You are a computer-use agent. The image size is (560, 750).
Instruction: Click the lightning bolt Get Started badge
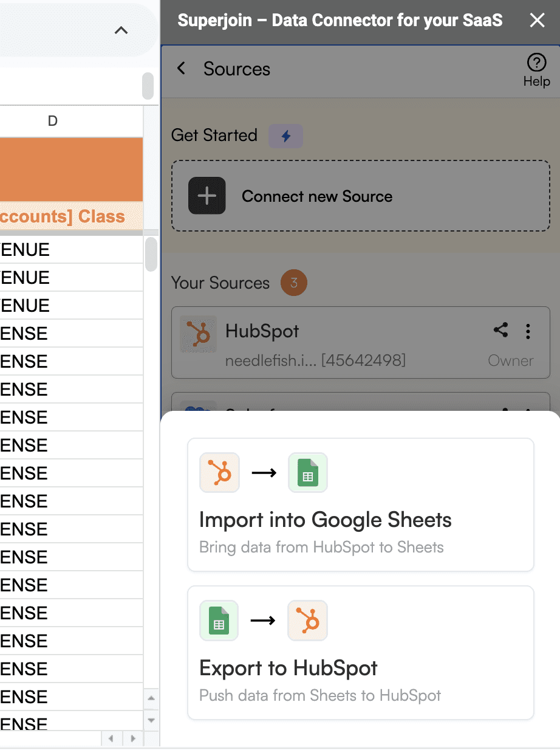pyautogui.click(x=285, y=136)
